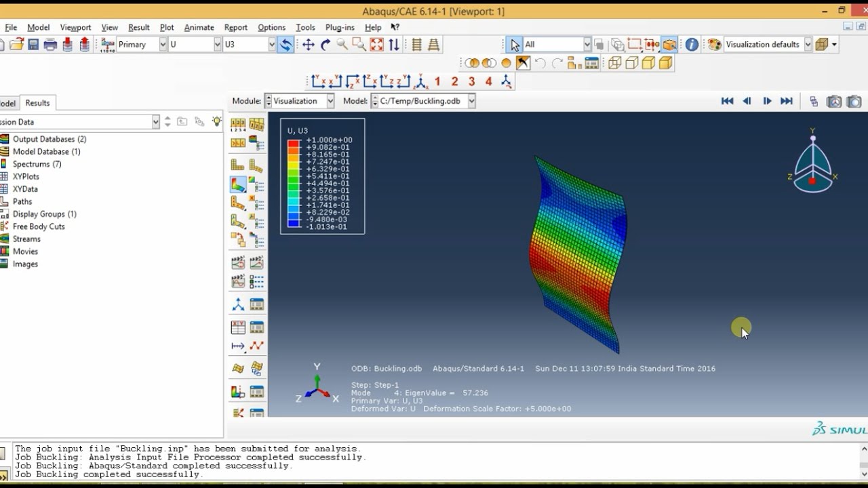Viewport: 868px width, 488px height.
Task: Click the Auto-Fit View icon
Action: tap(376, 45)
